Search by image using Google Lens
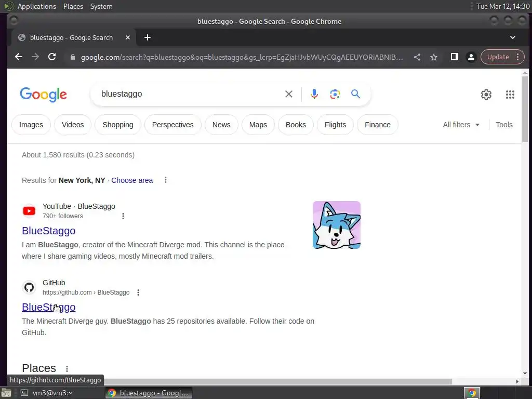Screen dimensions: 532x399 click(x=335, y=94)
